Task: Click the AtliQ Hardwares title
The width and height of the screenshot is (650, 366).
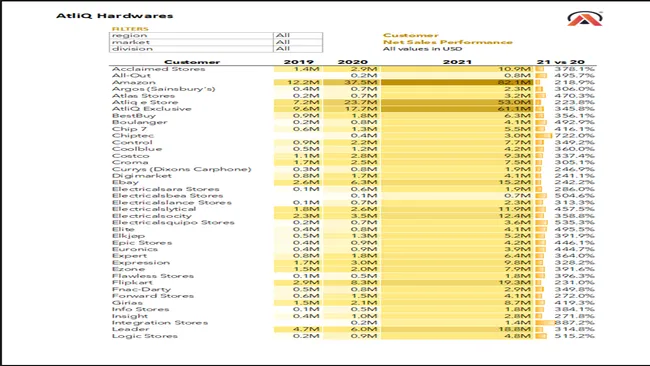Action: coord(114,16)
